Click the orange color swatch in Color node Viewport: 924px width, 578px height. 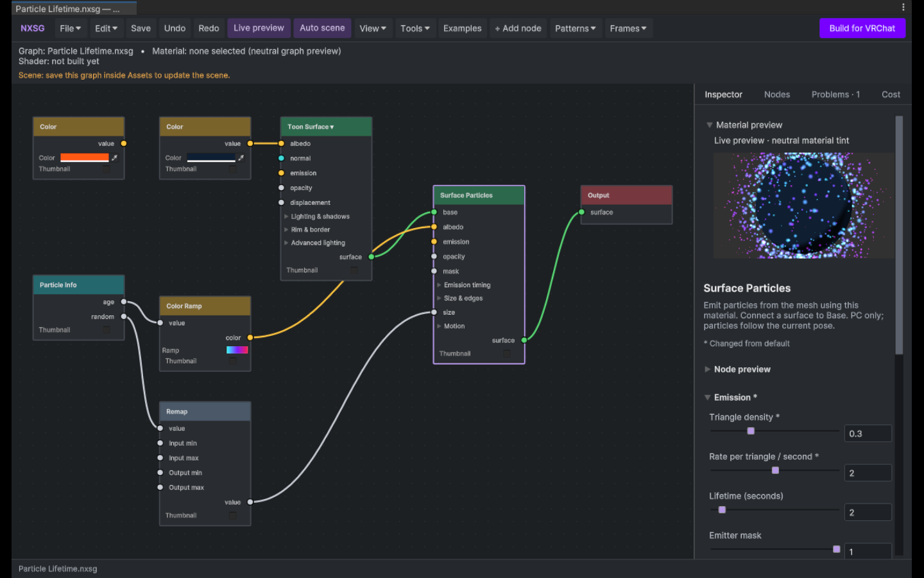pyautogui.click(x=85, y=157)
